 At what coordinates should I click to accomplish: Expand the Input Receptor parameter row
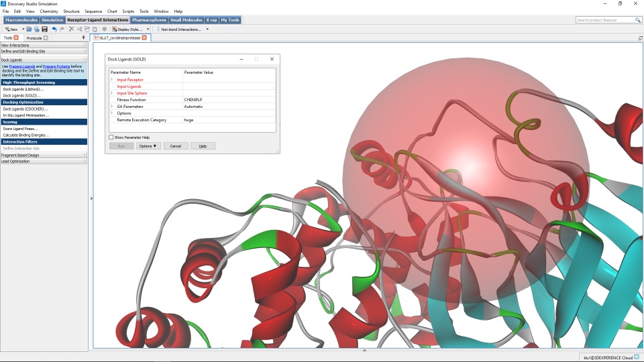coord(111,80)
